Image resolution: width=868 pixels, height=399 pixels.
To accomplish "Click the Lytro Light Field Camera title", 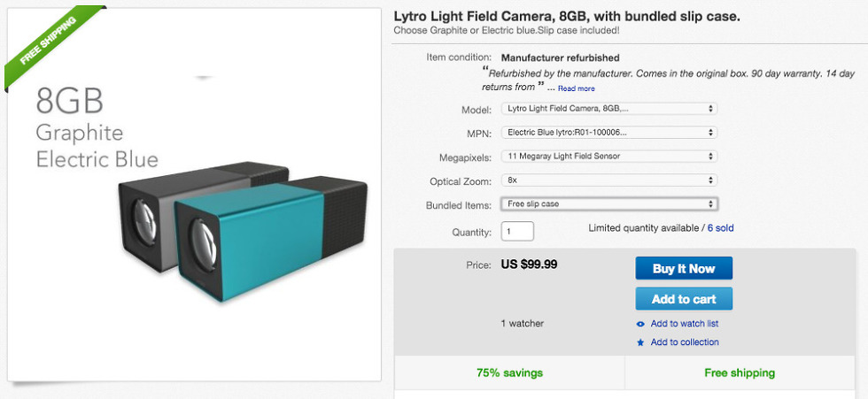I will coord(567,17).
